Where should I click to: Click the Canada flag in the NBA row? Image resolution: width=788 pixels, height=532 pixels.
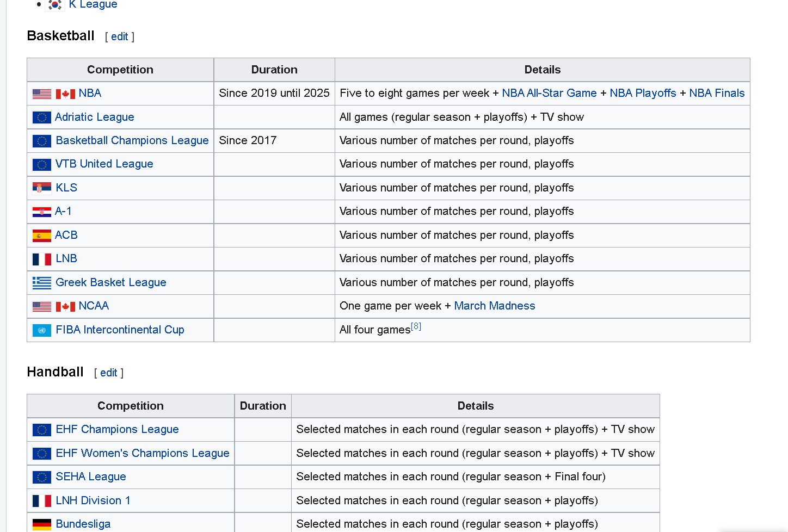click(x=65, y=94)
